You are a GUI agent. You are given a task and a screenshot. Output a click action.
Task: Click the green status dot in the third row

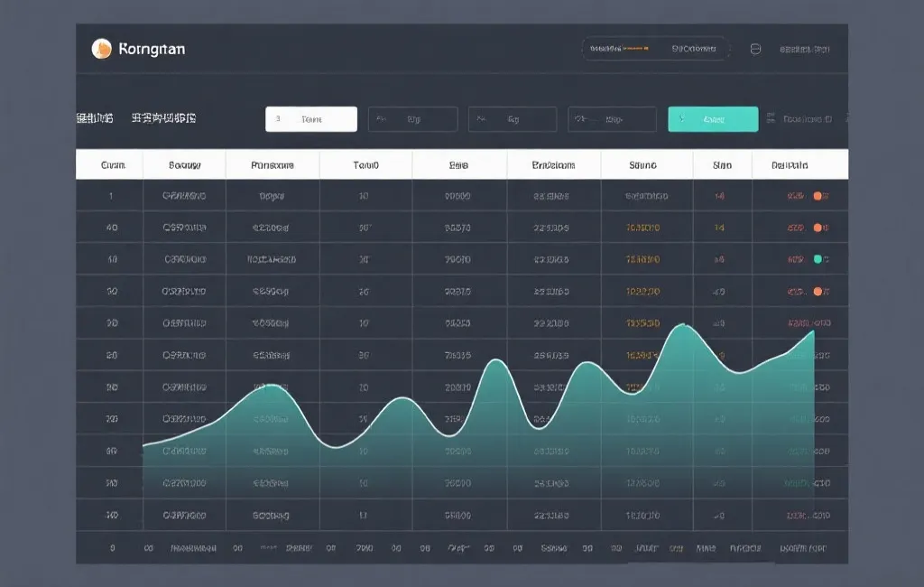pyautogui.click(x=818, y=259)
